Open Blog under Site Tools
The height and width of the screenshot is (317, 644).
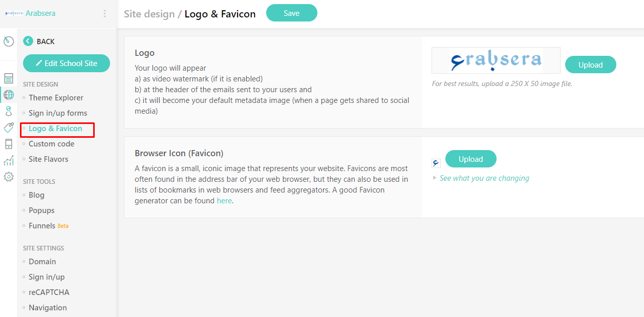click(36, 195)
